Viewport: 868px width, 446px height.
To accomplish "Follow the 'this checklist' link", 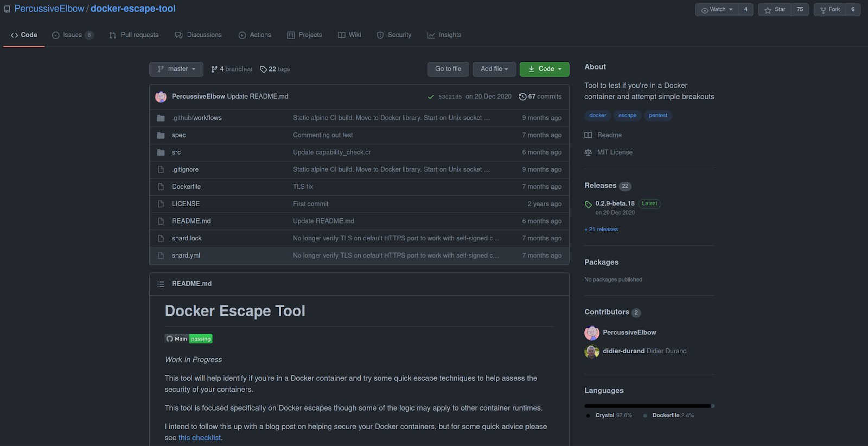I will point(200,438).
